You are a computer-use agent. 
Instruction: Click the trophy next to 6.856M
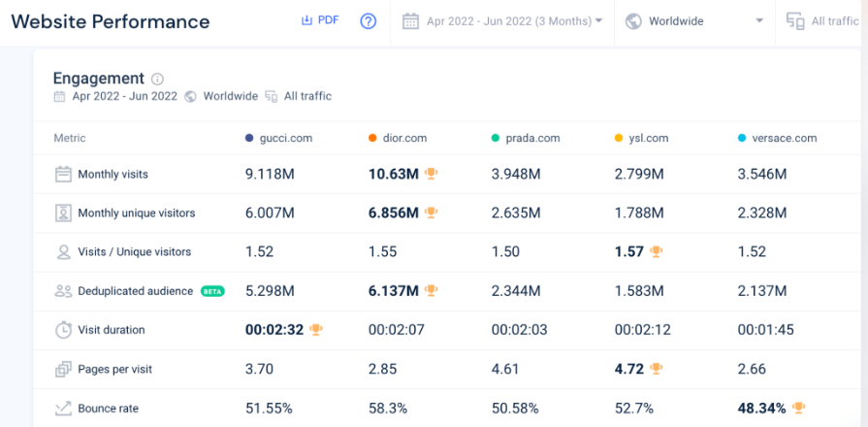point(431,213)
